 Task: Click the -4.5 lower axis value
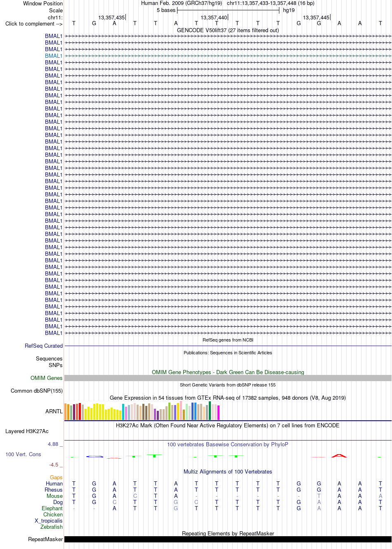[x=54, y=464]
